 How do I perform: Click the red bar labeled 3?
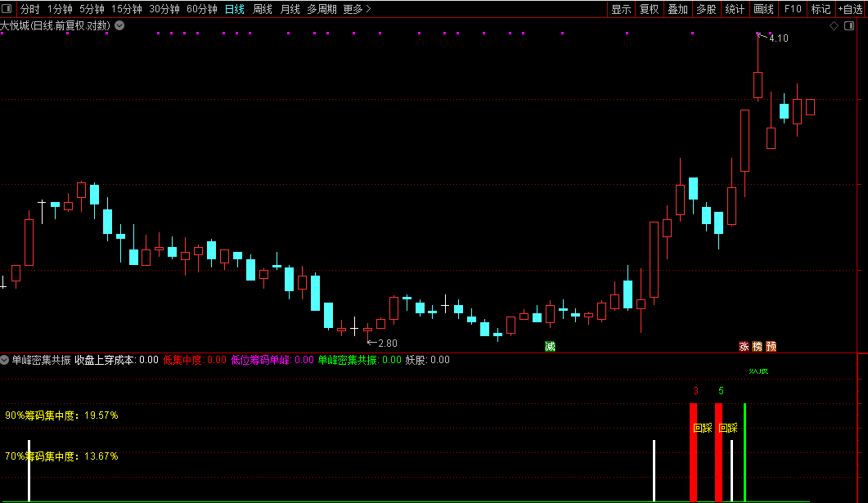point(693,452)
